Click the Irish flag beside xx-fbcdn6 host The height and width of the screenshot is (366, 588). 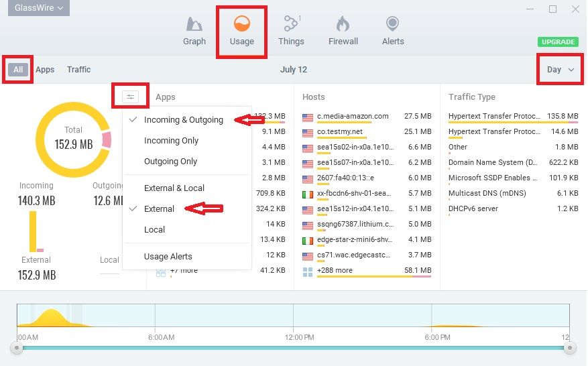coord(308,194)
